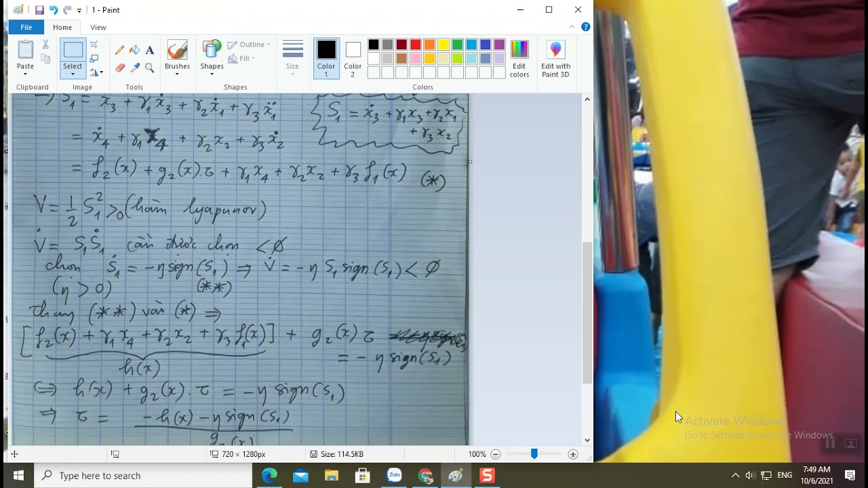Pick the red color swatch
868x488 pixels.
416,45
